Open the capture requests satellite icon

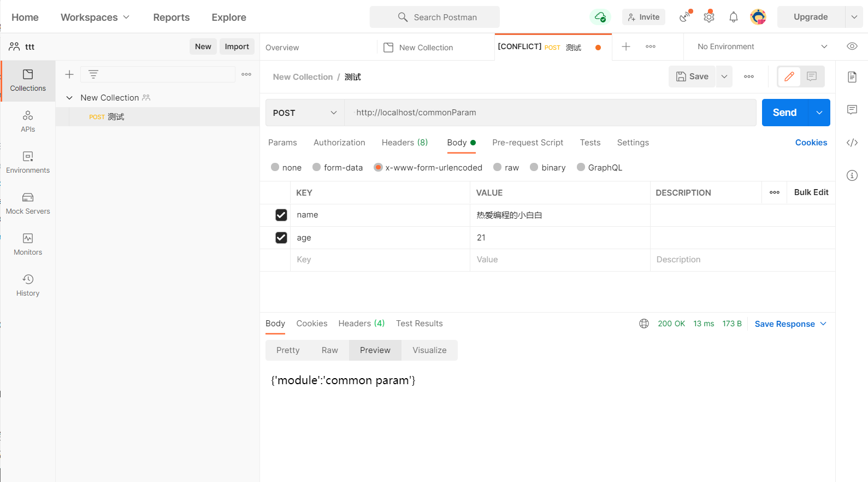(x=685, y=17)
